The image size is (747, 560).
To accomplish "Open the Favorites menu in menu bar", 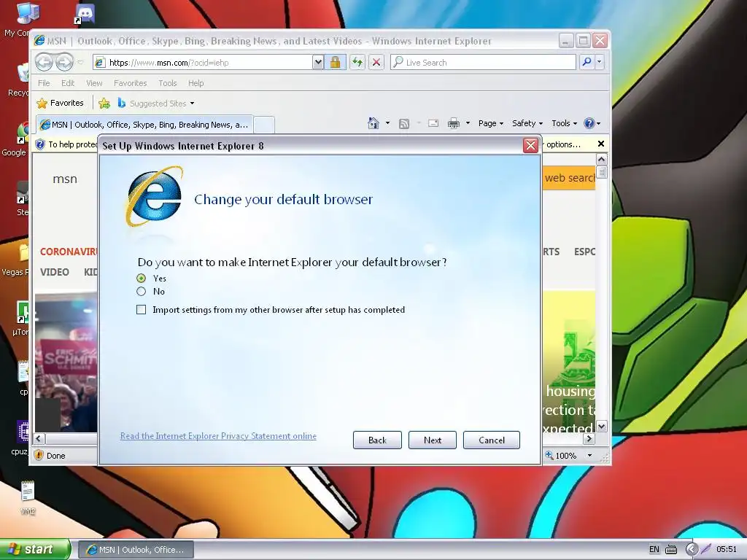I will [x=130, y=83].
